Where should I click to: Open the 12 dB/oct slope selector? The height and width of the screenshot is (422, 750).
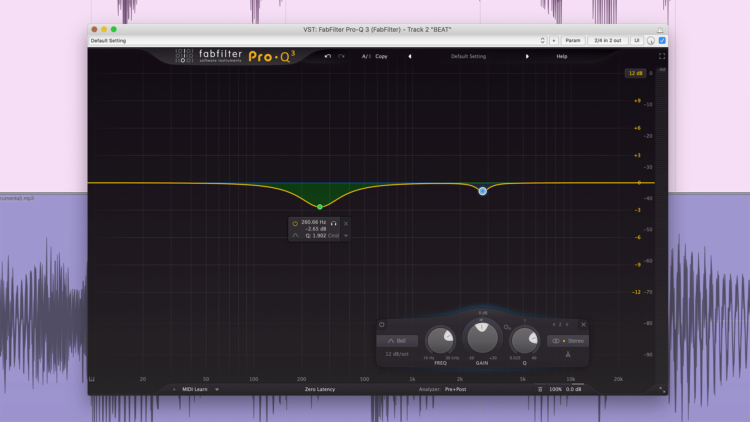pyautogui.click(x=397, y=354)
